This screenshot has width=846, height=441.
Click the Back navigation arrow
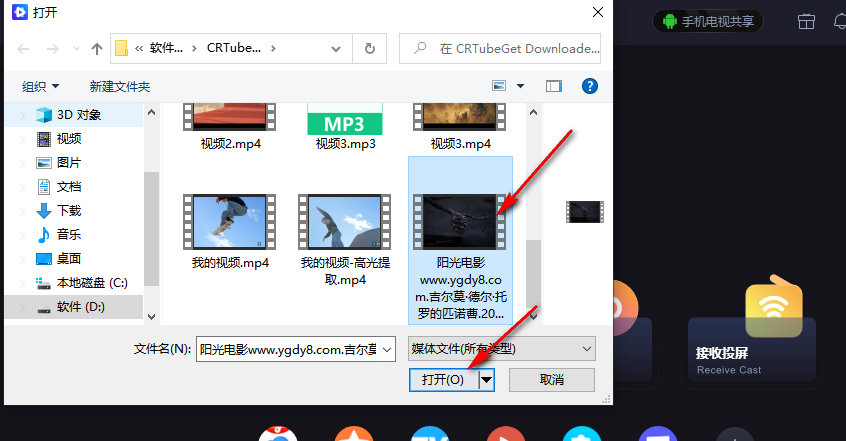point(23,49)
